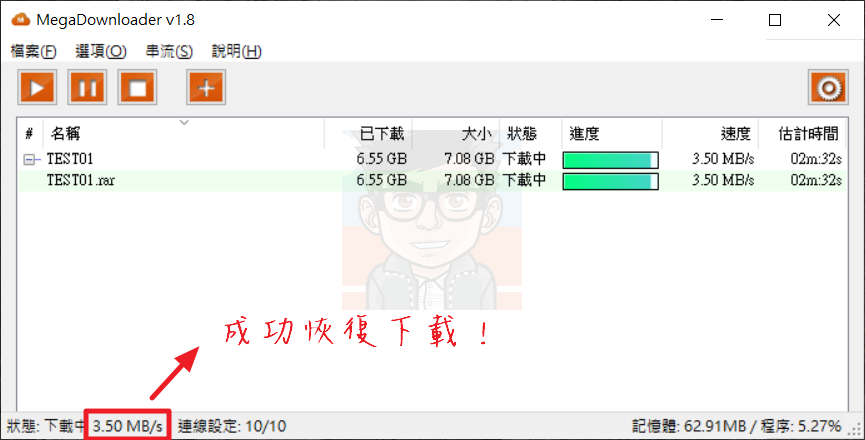Stop downloads with the square stop button
The height and width of the screenshot is (440, 865).
(x=137, y=87)
